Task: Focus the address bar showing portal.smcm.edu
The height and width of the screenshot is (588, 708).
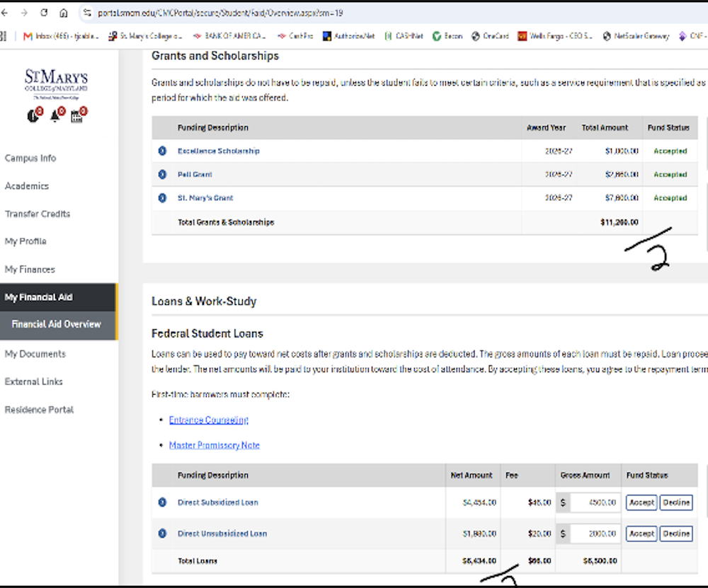Action: pos(220,13)
